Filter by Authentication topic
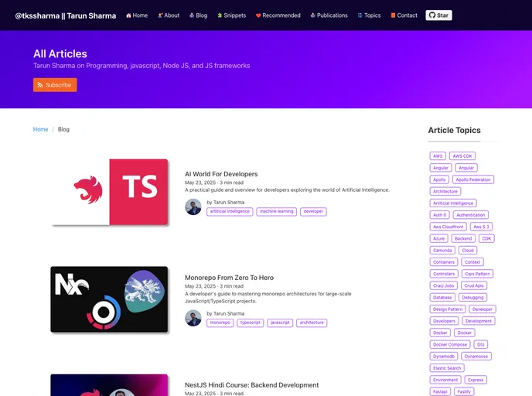This screenshot has width=532, height=396. tap(471, 215)
